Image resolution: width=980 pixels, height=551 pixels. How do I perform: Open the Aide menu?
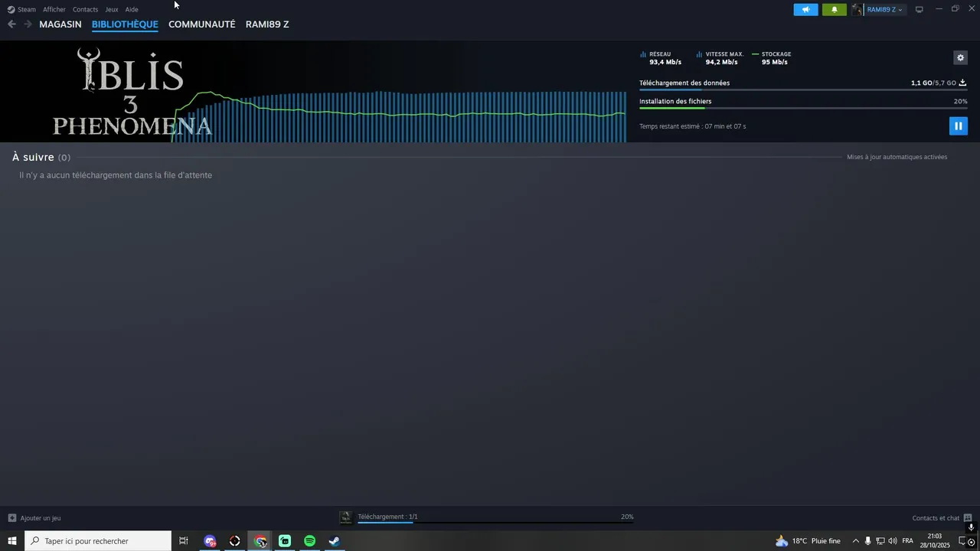click(132, 9)
